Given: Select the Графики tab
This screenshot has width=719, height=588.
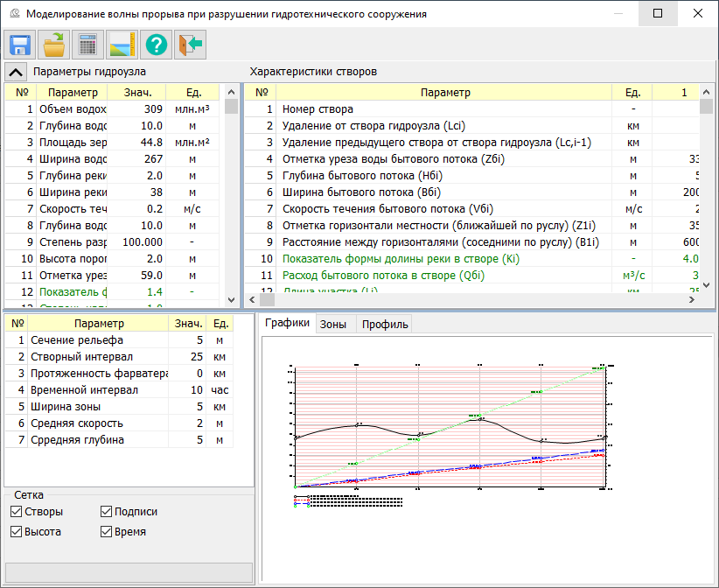Looking at the screenshot, I should pyautogui.click(x=287, y=324).
